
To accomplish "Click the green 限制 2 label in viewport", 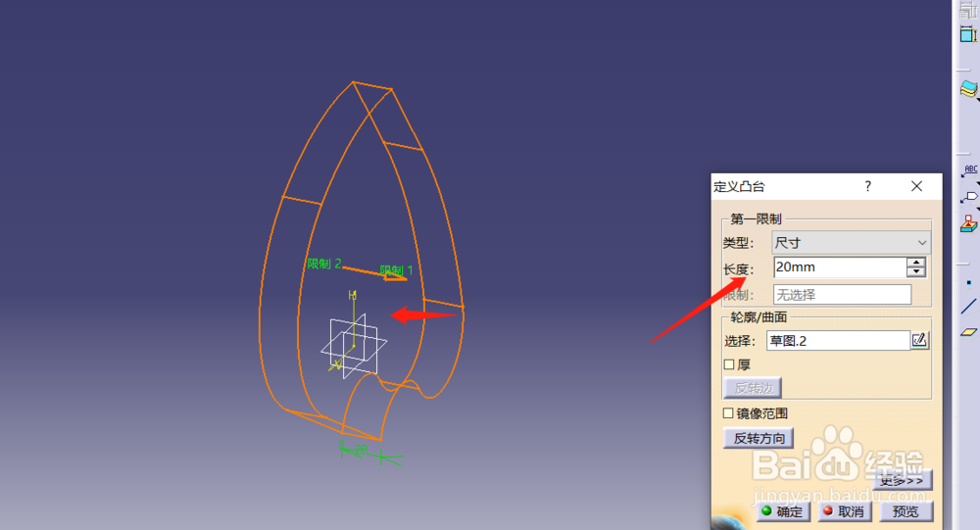I will (323, 264).
